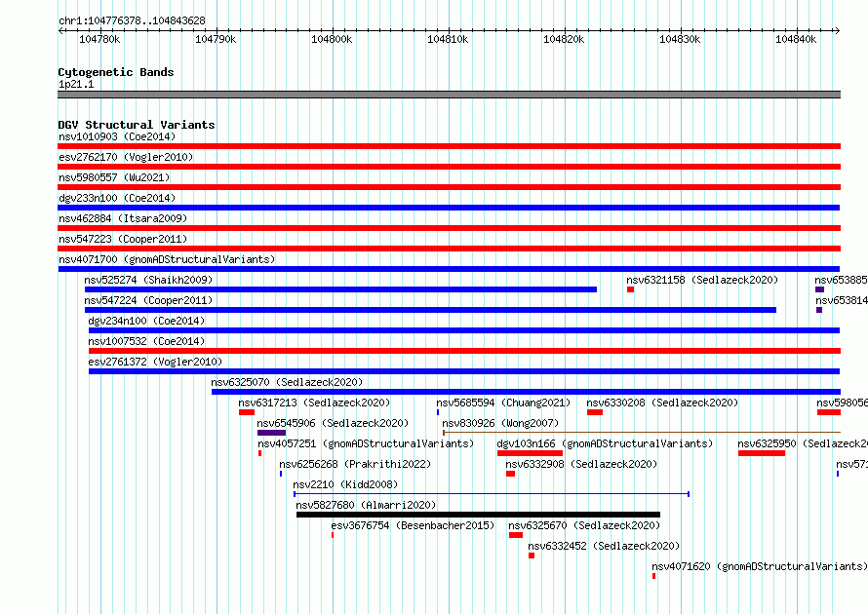
Task: Select nsv6330208 (Sedlazeck2020) label
Action: click(662, 403)
